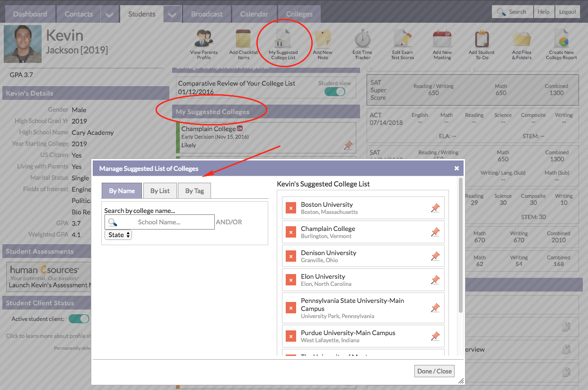Click the Search button in header
Image resolution: width=588 pixels, height=390 pixels.
coord(512,12)
